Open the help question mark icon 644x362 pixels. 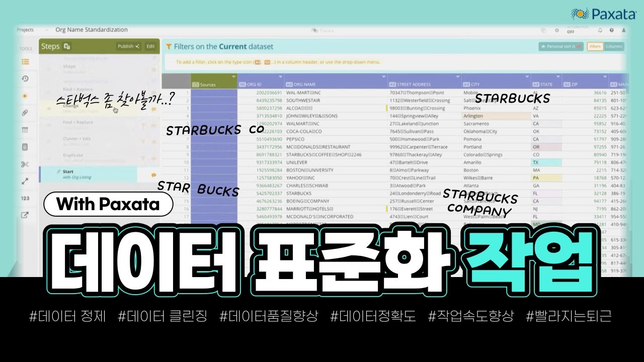pos(612,30)
